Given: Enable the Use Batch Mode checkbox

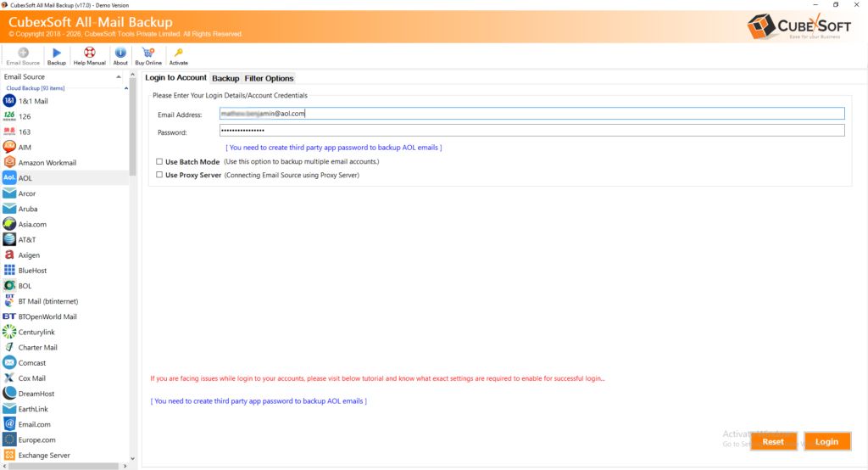Looking at the screenshot, I should point(159,161).
